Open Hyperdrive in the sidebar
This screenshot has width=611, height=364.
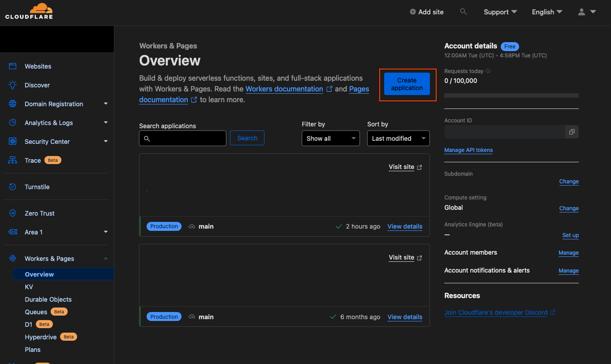(41, 337)
